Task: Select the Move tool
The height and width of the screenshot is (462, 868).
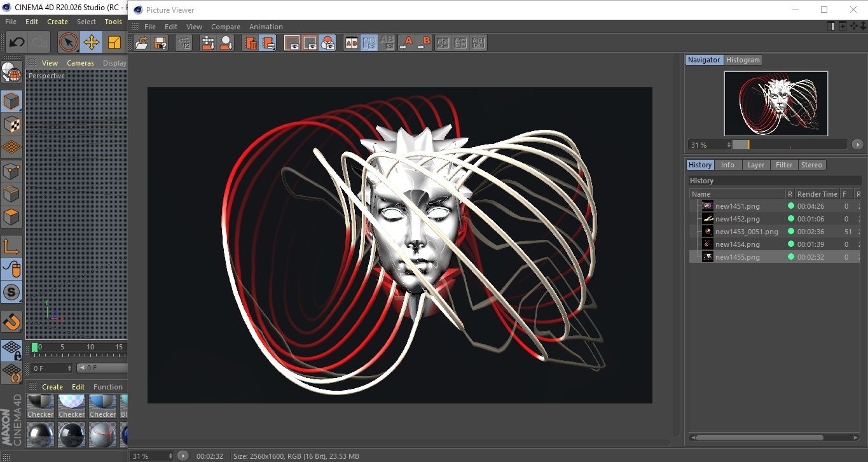Action: pyautogui.click(x=91, y=43)
